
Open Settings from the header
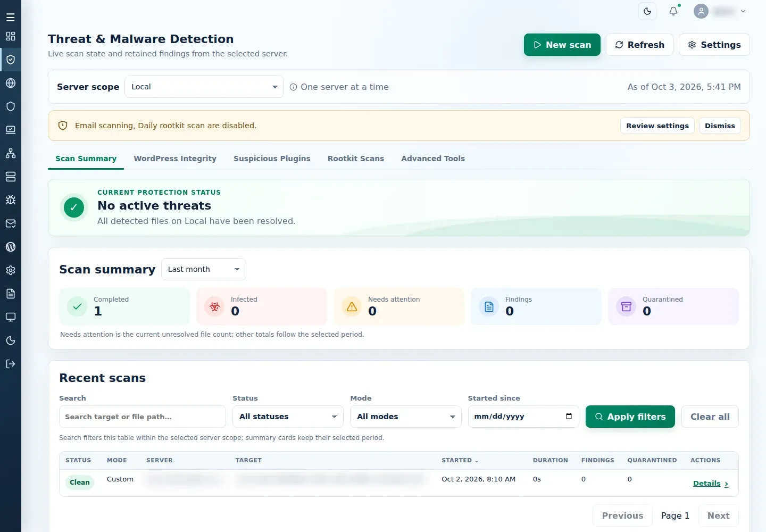click(x=714, y=45)
